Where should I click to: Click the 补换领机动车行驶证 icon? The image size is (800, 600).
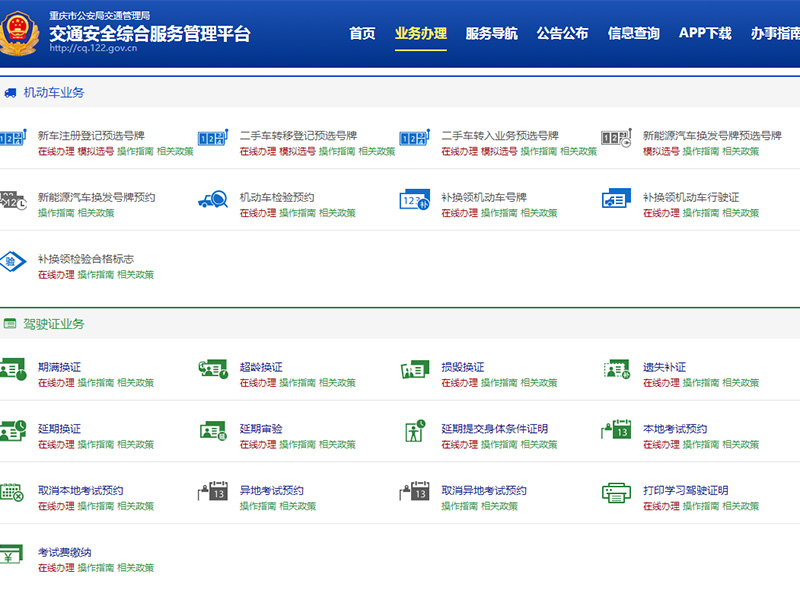[615, 201]
